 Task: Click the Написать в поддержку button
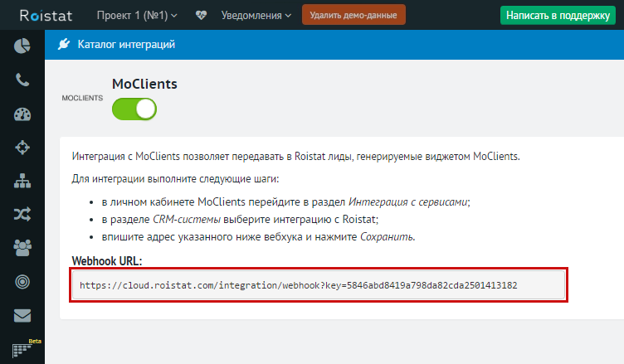pos(559,15)
